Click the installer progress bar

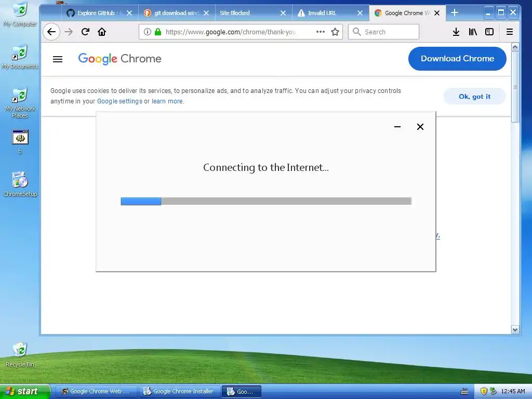[266, 201]
